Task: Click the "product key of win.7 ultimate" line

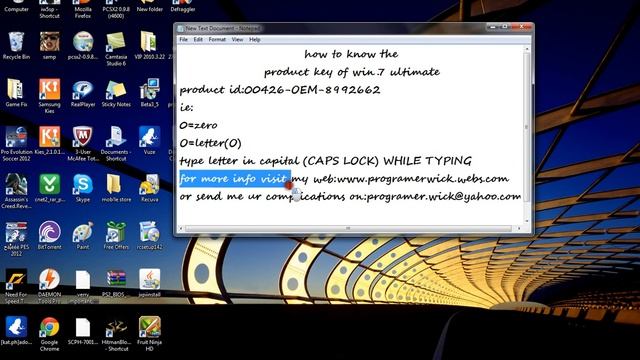Action: [x=352, y=72]
